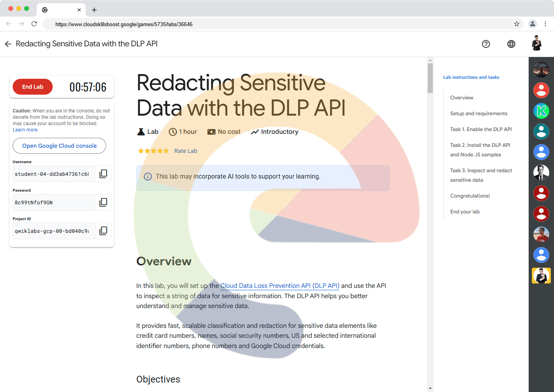Jump to Task 1. Enable the DLP API
This screenshot has width=554, height=392.
tap(481, 129)
